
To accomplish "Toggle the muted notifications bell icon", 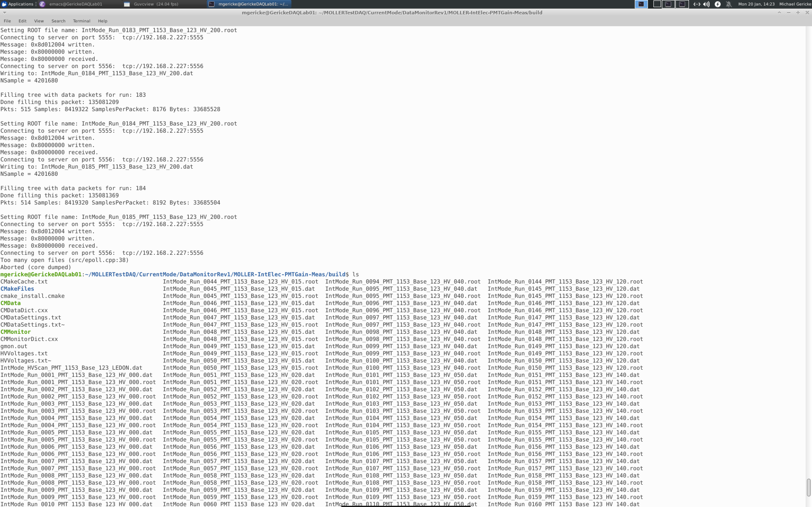I will click(728, 4).
